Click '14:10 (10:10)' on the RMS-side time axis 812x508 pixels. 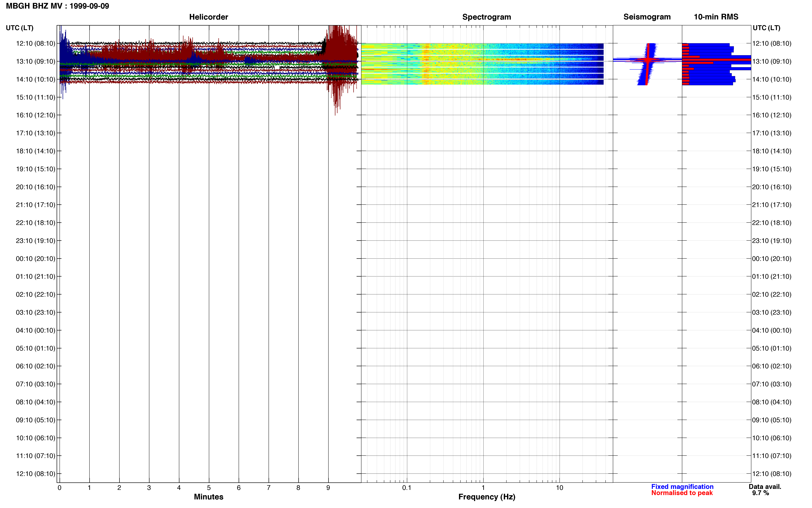point(772,79)
